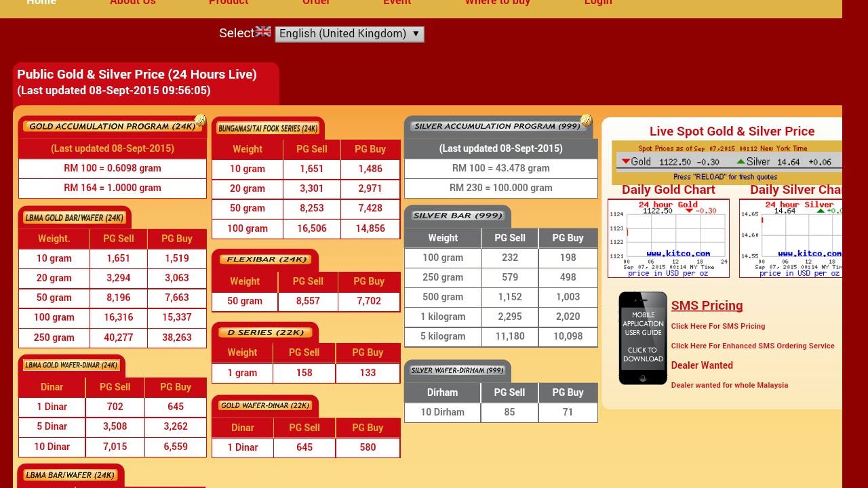Click the LBMA Gold Wafer-Dinar (24K) header
This screenshot has height=488, width=868.
[71, 365]
